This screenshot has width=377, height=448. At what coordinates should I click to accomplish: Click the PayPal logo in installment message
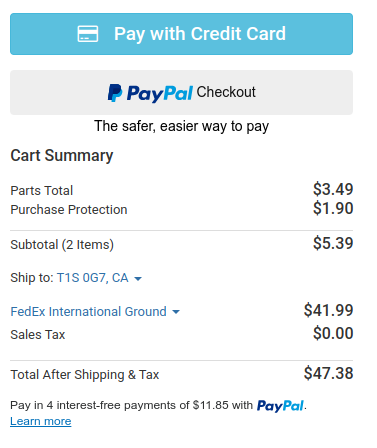click(280, 406)
